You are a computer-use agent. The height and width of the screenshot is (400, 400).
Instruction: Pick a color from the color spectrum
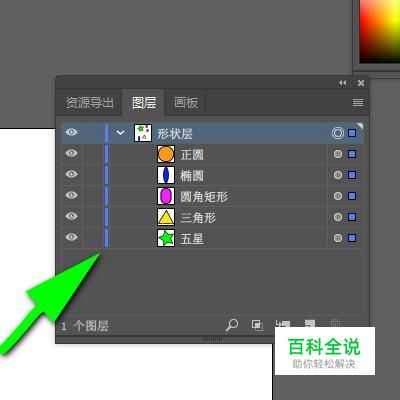click(x=380, y=31)
